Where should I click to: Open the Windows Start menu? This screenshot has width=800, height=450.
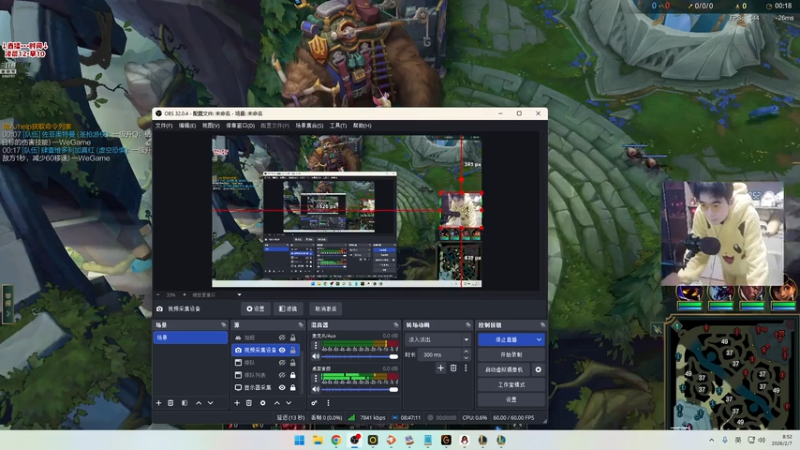299,440
